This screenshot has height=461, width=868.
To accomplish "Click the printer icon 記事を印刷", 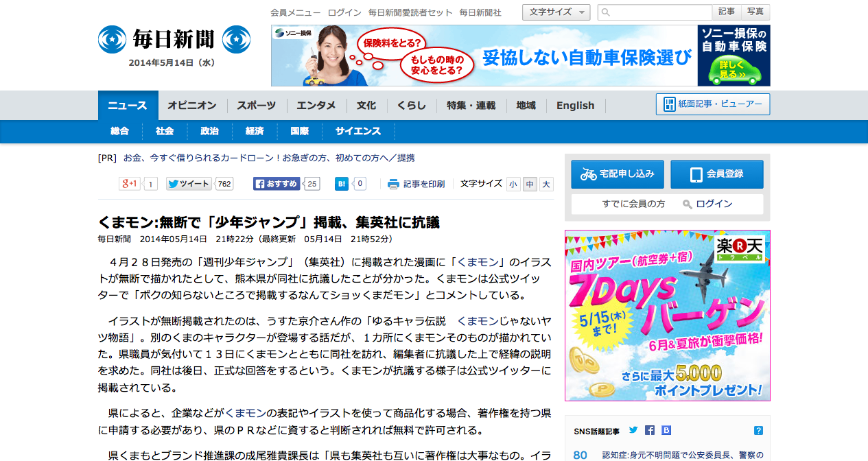I will point(416,184).
